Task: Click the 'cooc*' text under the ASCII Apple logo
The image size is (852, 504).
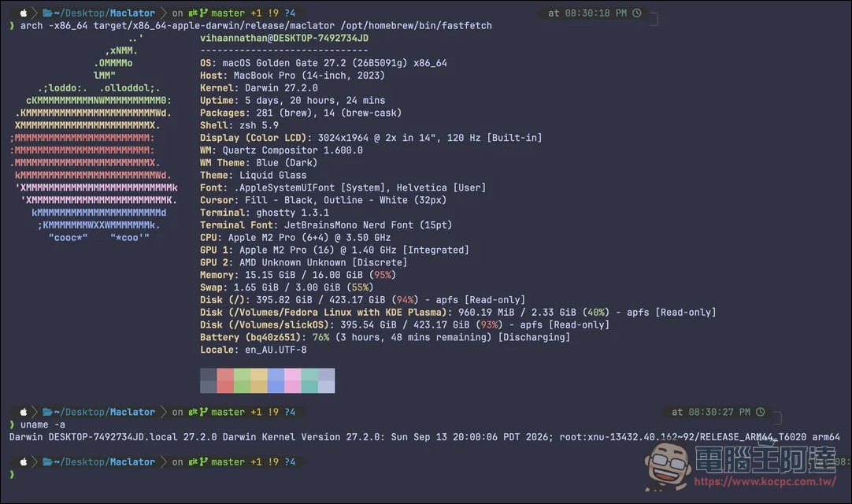Action: click(68, 238)
